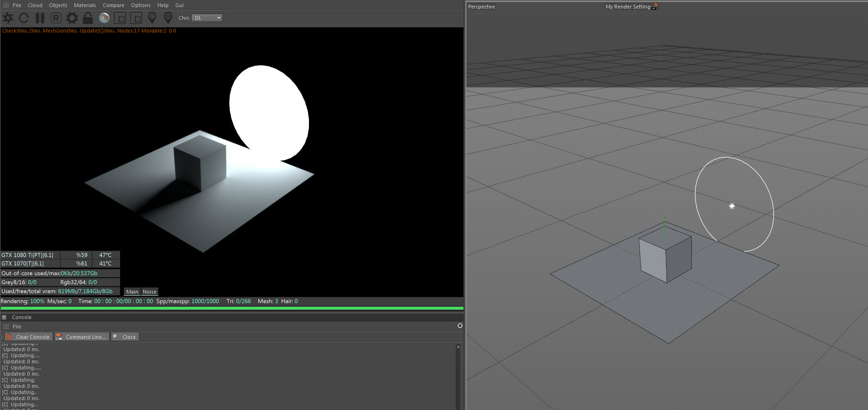
Task: Activate the focus picker F pin icon
Action: point(152,18)
